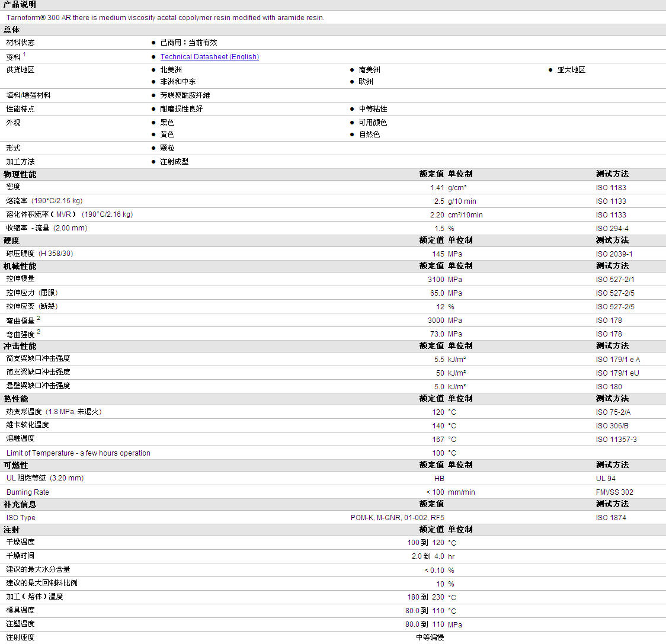Image resolution: width=666 pixels, height=644 pixels.
Task: Click the ISO 75-2/A test method
Action: [613, 412]
